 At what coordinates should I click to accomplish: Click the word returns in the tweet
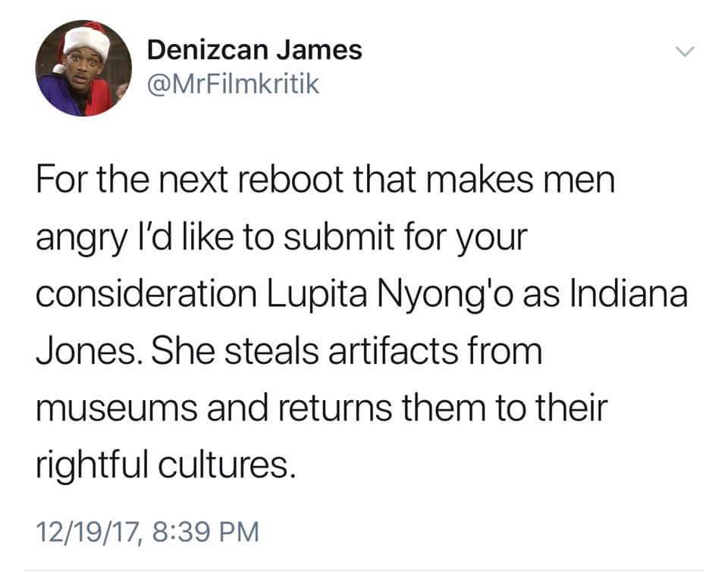(x=334, y=408)
